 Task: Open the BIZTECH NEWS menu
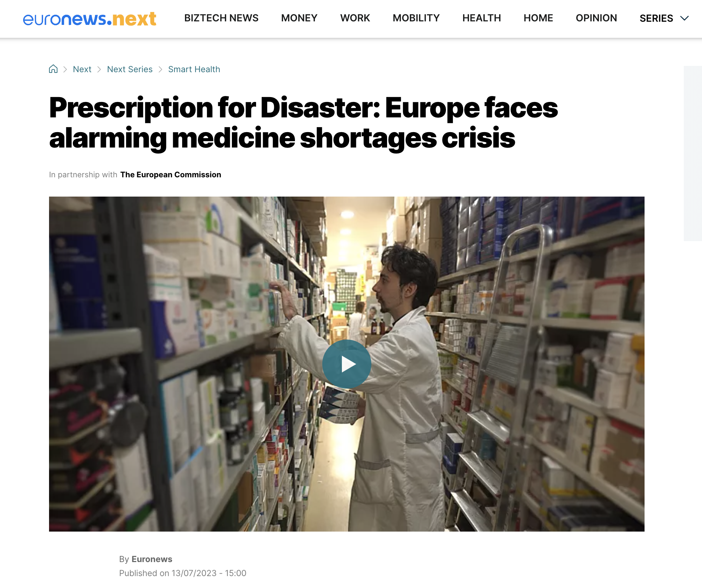221,18
